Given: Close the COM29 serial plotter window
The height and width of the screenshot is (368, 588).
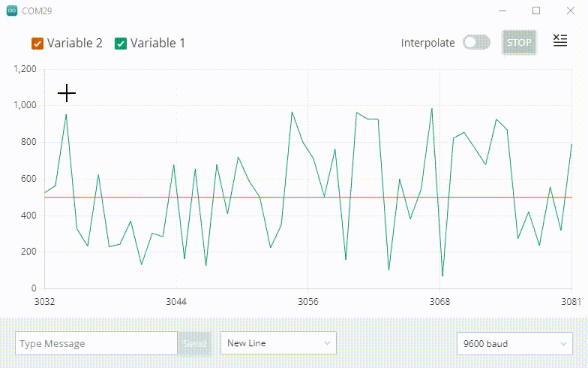Looking at the screenshot, I should pos(570,11).
